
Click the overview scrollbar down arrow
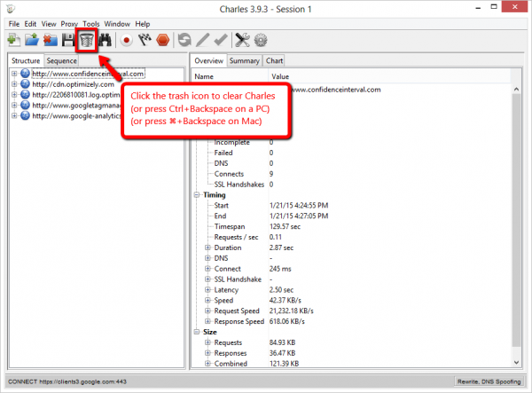pyautogui.click(x=516, y=363)
